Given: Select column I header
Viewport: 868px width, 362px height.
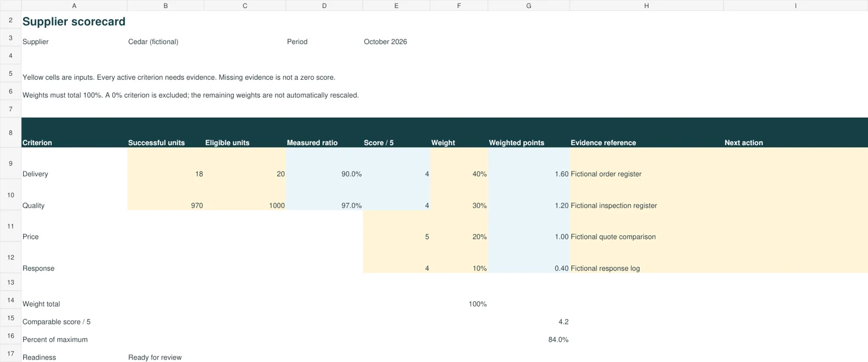Looking at the screenshot, I should pos(796,5).
